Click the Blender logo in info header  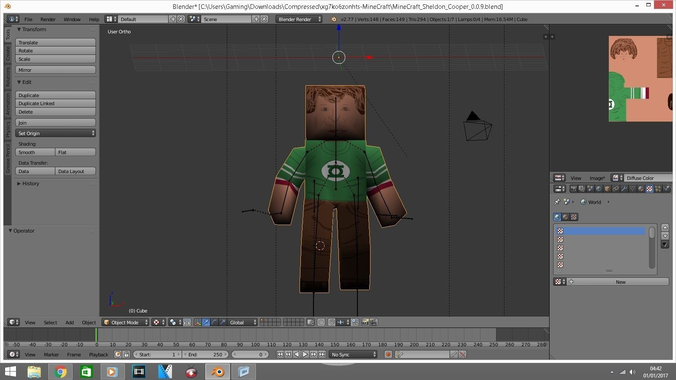point(333,19)
